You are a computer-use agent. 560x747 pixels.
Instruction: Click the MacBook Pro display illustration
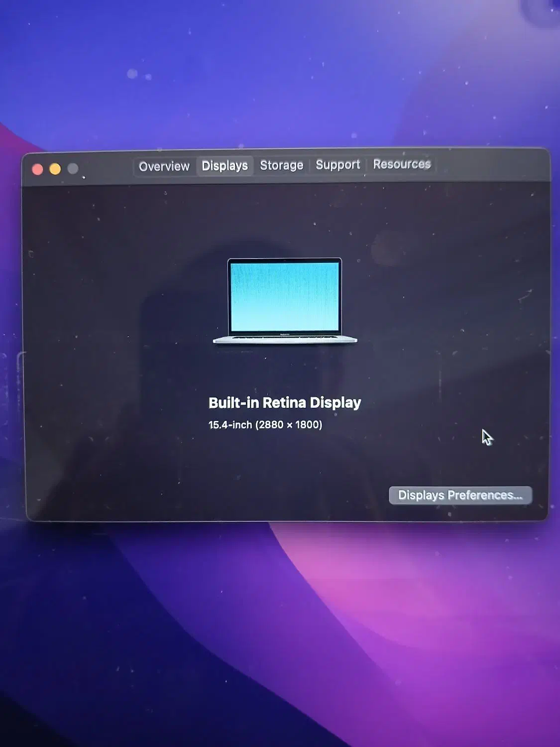coord(285,301)
